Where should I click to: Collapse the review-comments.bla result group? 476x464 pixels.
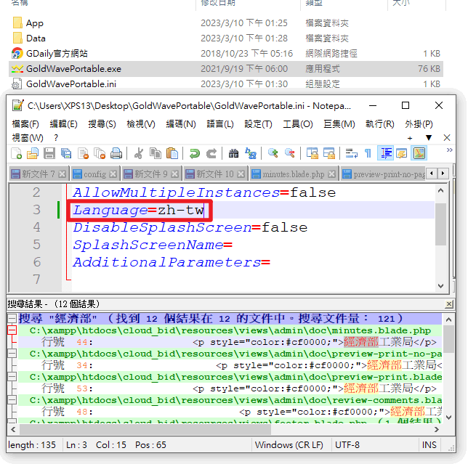(x=12, y=400)
